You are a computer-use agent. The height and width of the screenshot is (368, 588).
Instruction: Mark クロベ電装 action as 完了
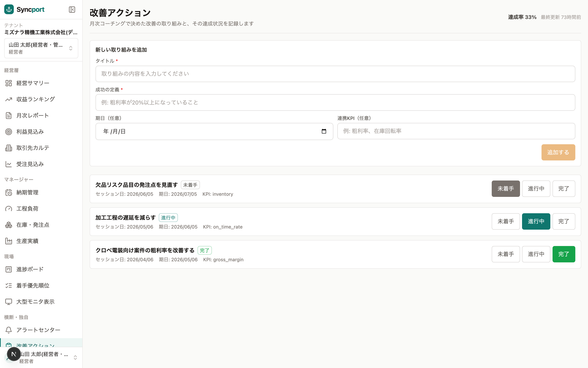pos(564,254)
